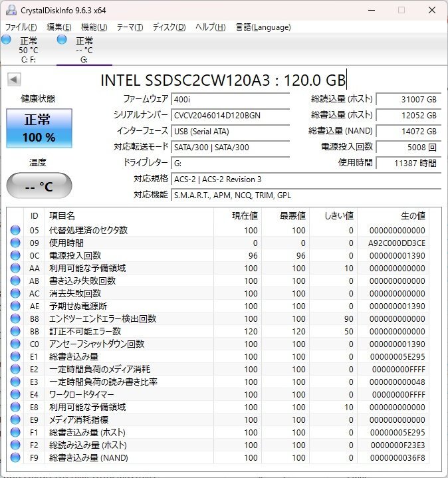Click the previous disk arrow button

tap(14, 80)
